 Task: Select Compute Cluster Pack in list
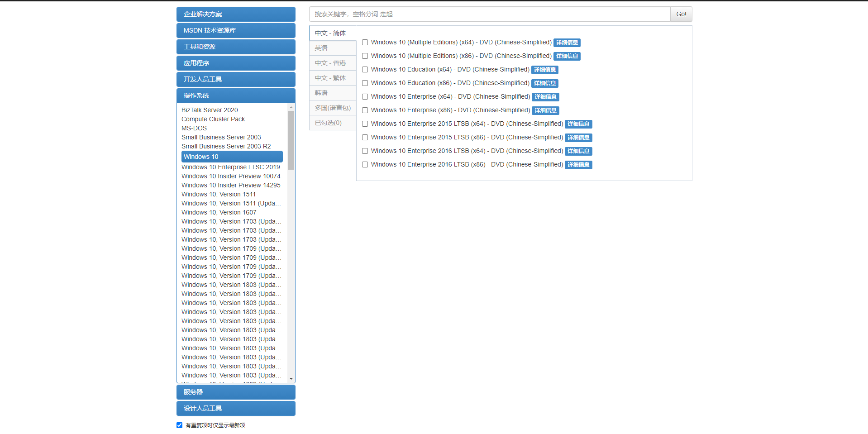[213, 119]
